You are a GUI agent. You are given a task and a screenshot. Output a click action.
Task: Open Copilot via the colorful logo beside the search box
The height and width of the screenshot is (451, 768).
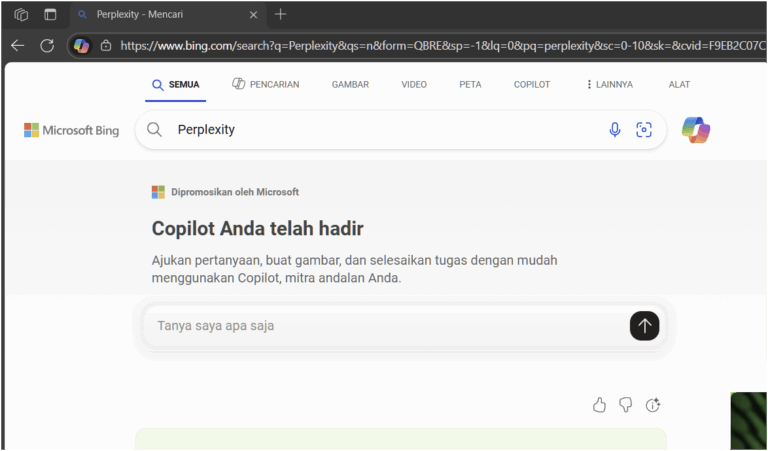point(696,130)
